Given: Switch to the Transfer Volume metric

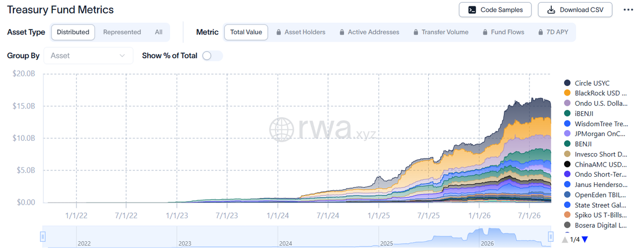Looking at the screenshot, I should pos(441,32).
